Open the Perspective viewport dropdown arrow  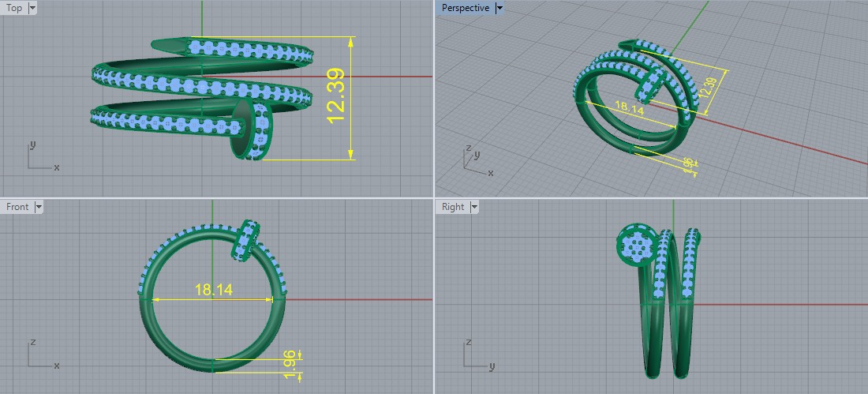(499, 8)
